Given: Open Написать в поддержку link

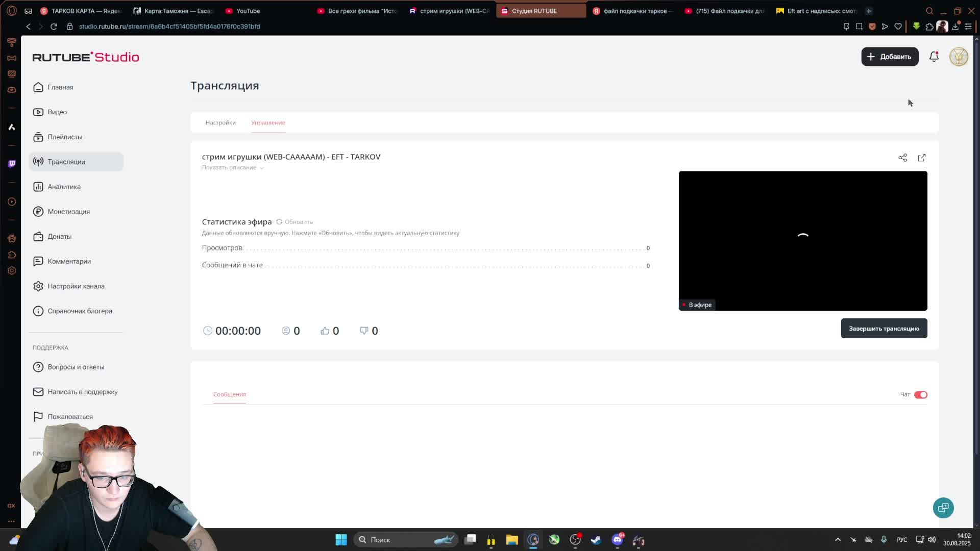Looking at the screenshot, I should pyautogui.click(x=82, y=392).
